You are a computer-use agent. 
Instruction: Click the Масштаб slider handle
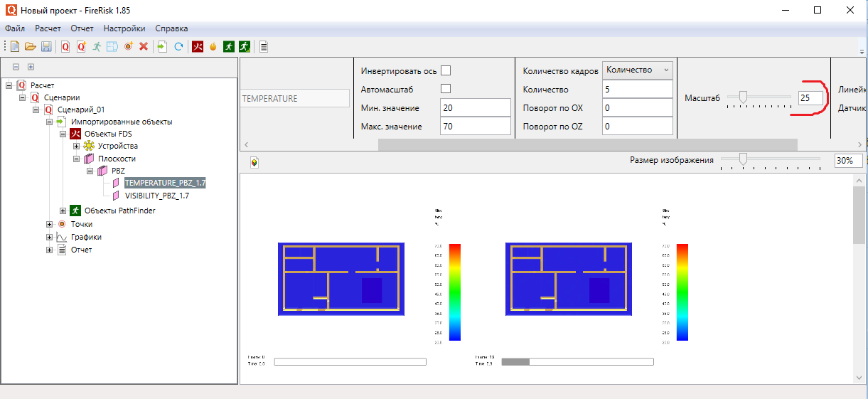743,97
